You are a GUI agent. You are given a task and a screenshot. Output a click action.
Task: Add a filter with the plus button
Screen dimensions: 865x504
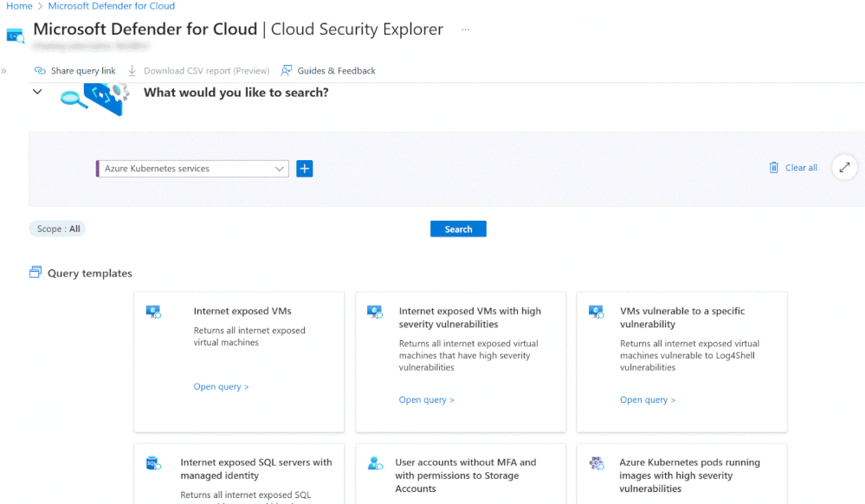click(x=305, y=168)
